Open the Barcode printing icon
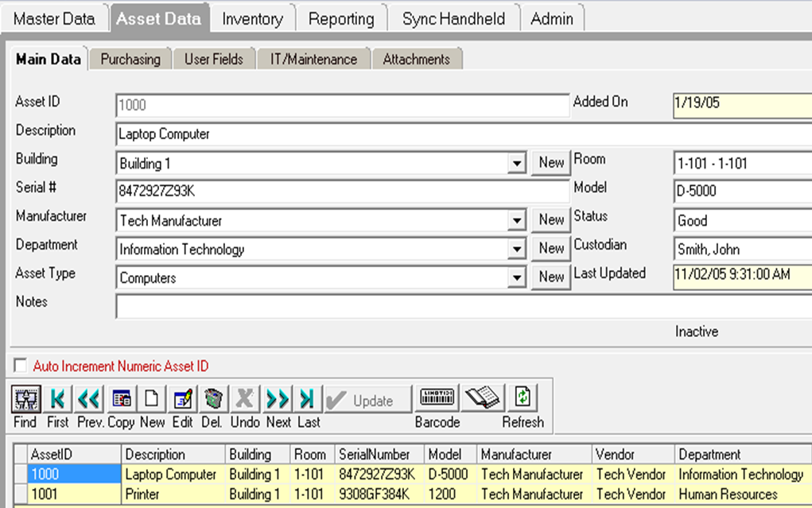This screenshot has height=508, width=812. pos(437,397)
